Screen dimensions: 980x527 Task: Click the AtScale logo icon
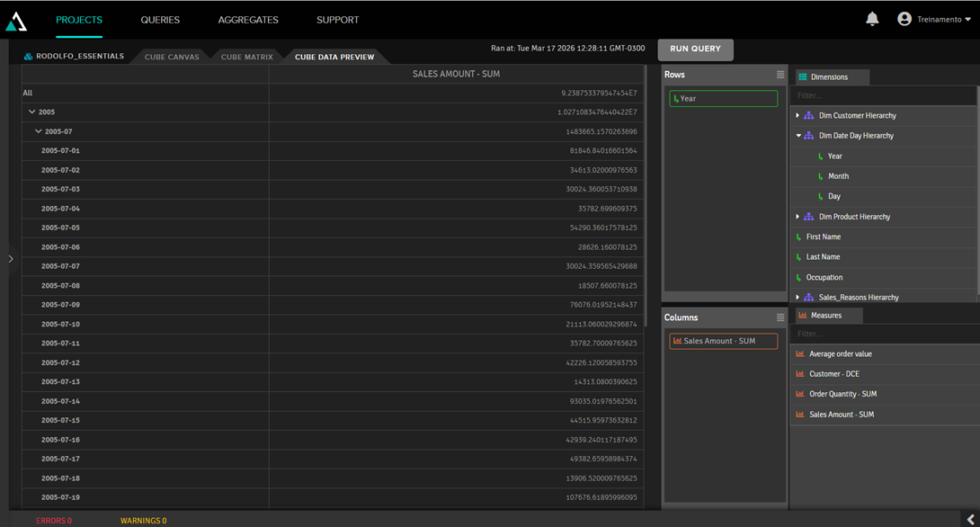click(16, 21)
